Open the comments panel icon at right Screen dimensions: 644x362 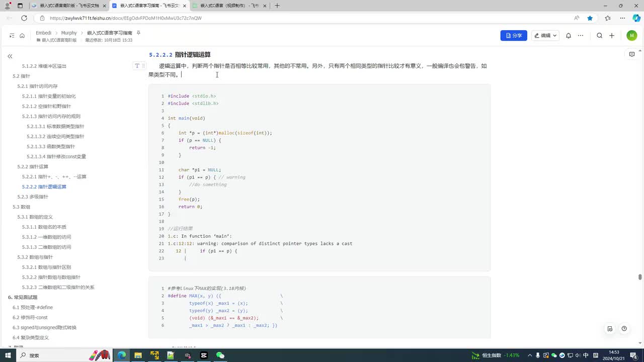click(632, 54)
